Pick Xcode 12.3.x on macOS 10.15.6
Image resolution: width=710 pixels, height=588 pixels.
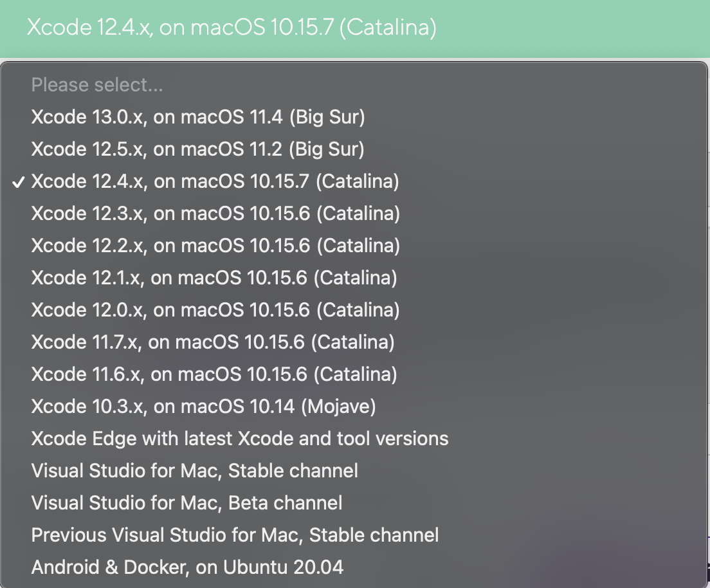click(x=215, y=214)
